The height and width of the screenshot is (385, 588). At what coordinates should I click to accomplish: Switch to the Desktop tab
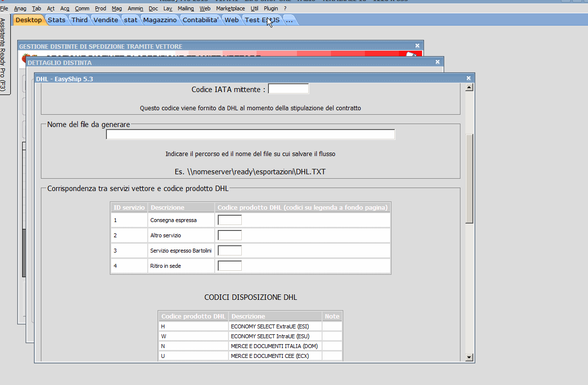[29, 20]
